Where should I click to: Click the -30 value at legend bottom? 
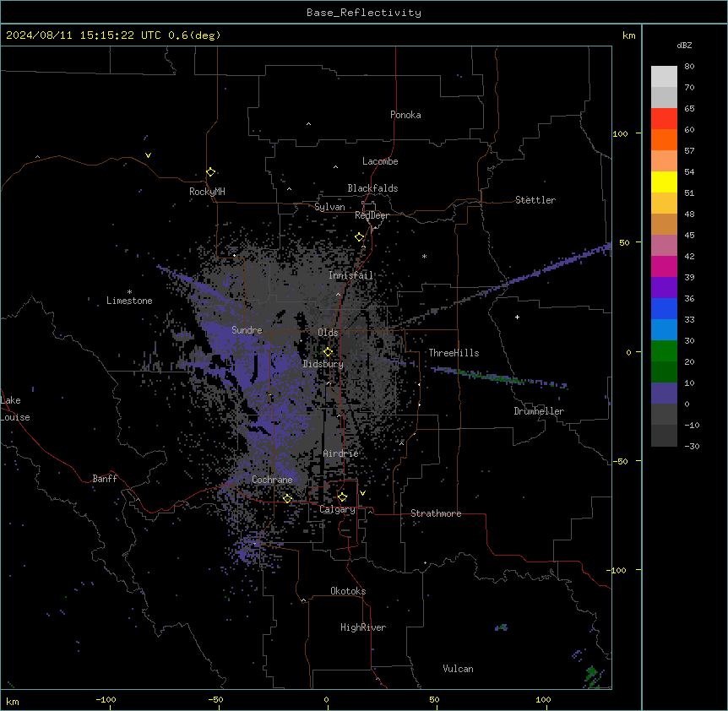[x=692, y=446]
